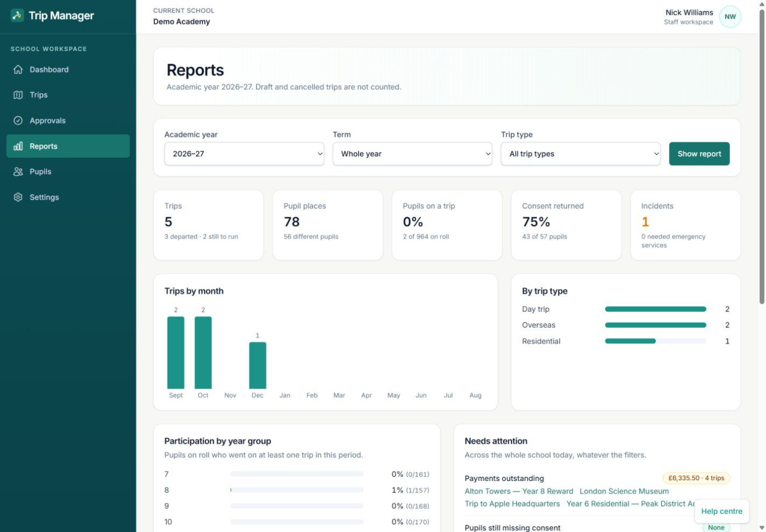
Task: Click the 1% (1/157) participation value
Action: coord(410,490)
